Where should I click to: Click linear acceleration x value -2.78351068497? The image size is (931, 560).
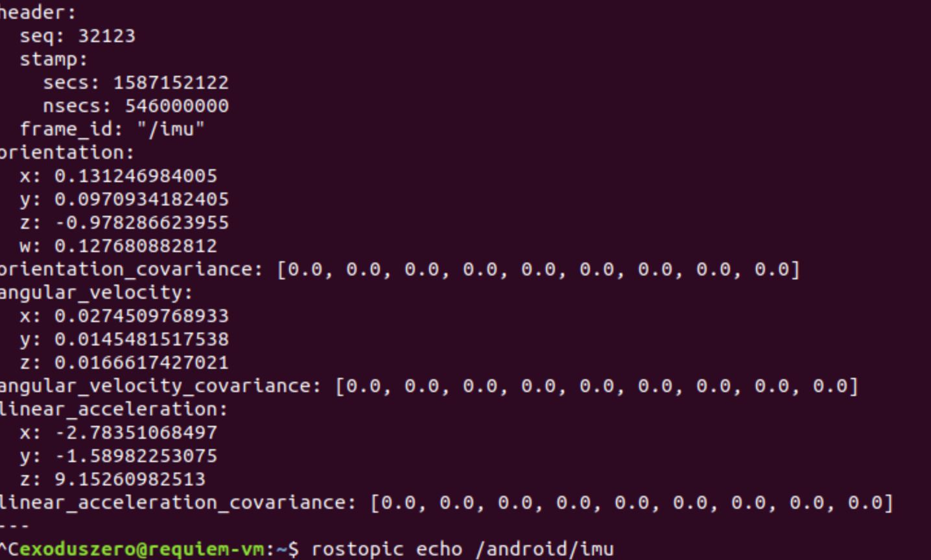136,432
